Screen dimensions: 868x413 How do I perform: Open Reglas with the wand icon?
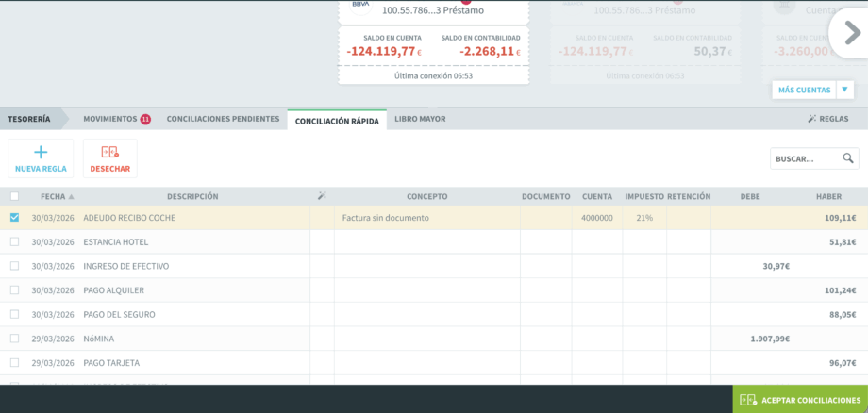[x=812, y=119]
